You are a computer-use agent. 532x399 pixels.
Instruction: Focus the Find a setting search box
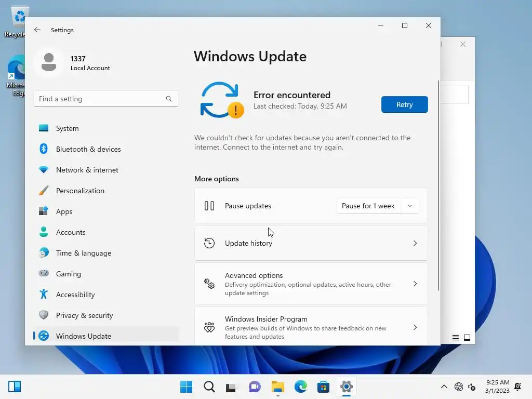(106, 99)
